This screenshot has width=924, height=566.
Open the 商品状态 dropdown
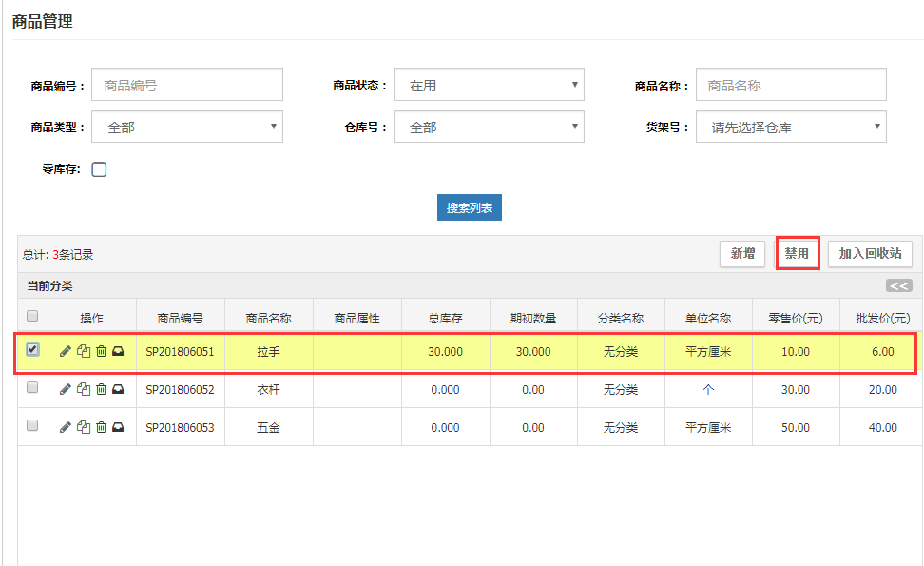[x=489, y=86]
